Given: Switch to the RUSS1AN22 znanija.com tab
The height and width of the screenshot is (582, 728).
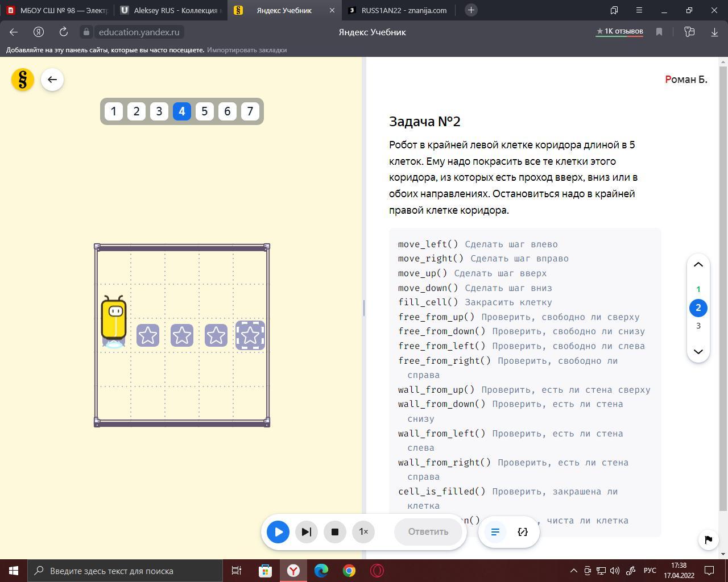Looking at the screenshot, I should pyautogui.click(x=398, y=10).
